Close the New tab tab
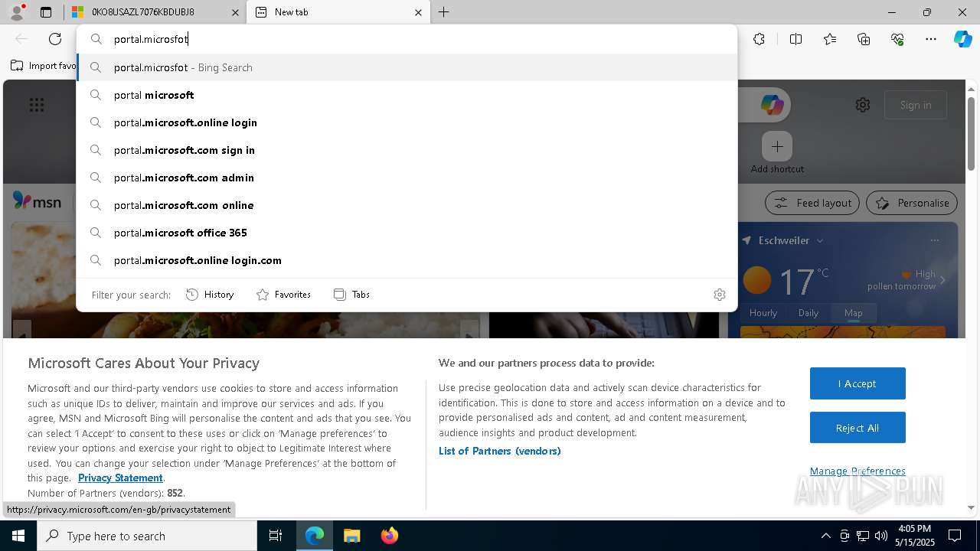 (x=418, y=12)
